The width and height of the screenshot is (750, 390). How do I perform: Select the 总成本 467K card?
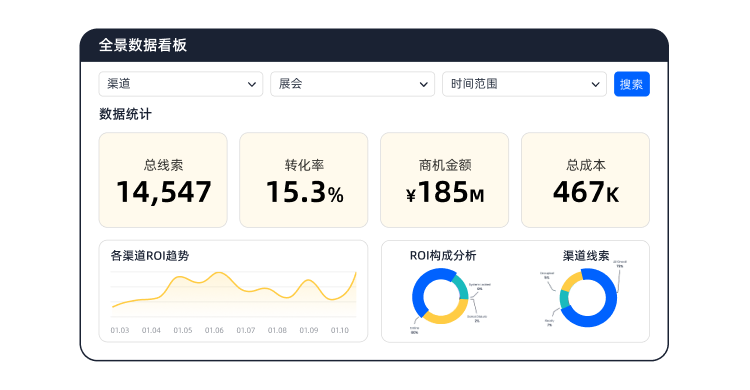pyautogui.click(x=585, y=180)
